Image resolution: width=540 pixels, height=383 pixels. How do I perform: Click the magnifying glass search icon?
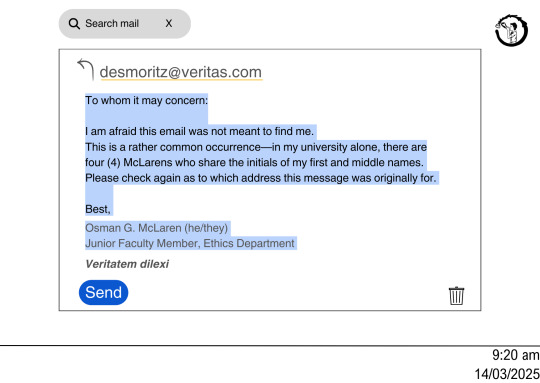point(74,24)
